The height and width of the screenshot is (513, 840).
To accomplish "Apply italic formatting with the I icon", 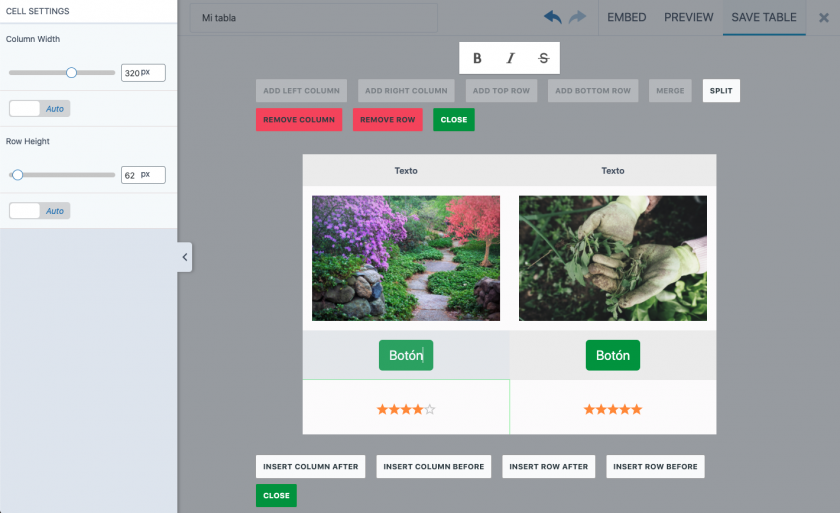I will tap(510, 58).
